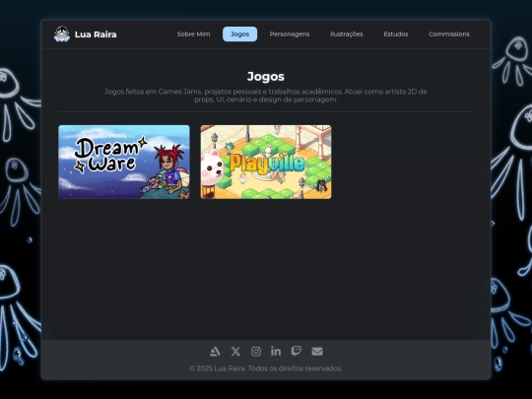Open the Personagens tab
The image size is (532, 399).
290,33
